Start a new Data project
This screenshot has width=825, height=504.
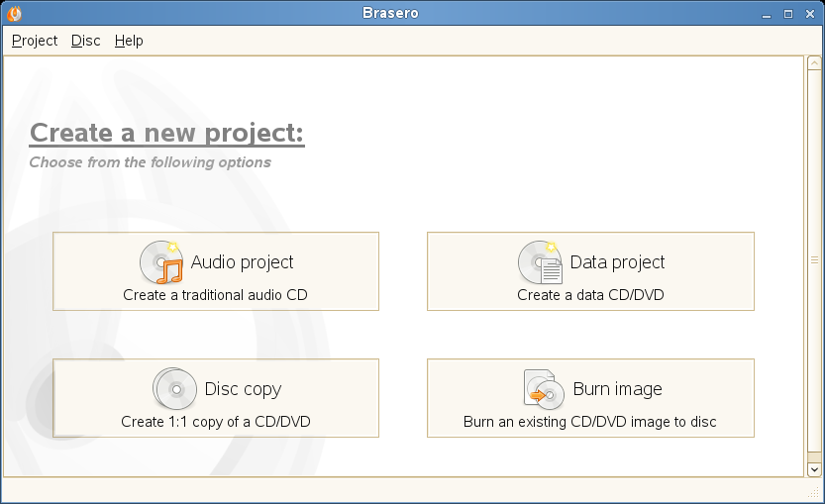click(591, 271)
